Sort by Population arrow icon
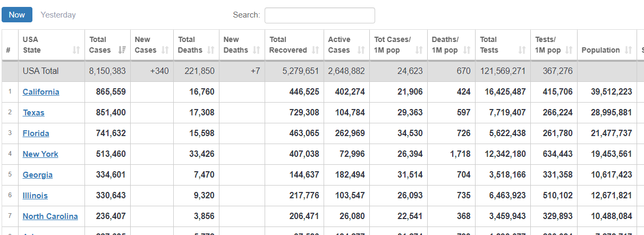This screenshot has height=235, width=644. (629, 50)
